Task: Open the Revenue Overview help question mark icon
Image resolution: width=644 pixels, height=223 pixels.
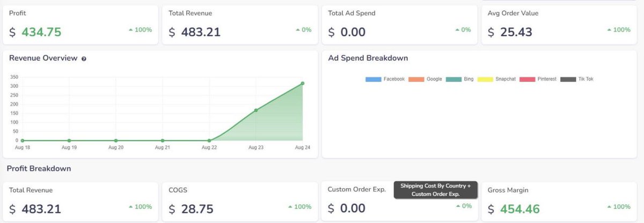Action: tap(84, 58)
